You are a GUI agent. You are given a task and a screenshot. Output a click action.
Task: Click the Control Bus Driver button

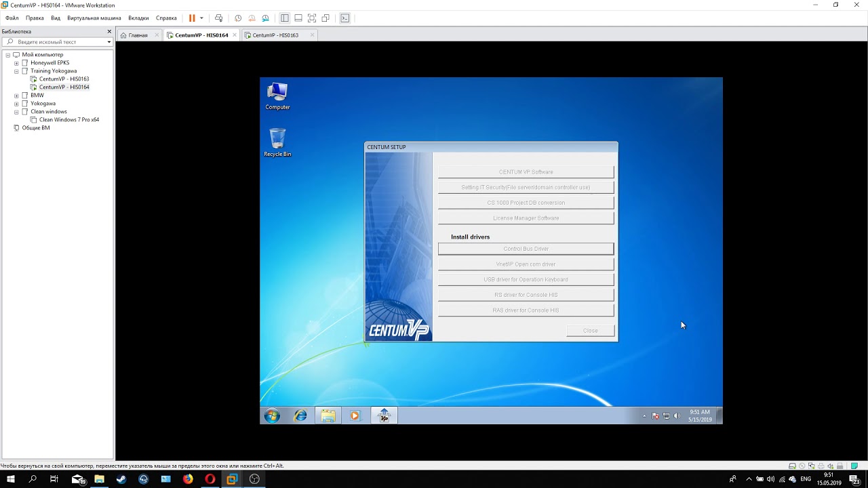tap(526, 249)
